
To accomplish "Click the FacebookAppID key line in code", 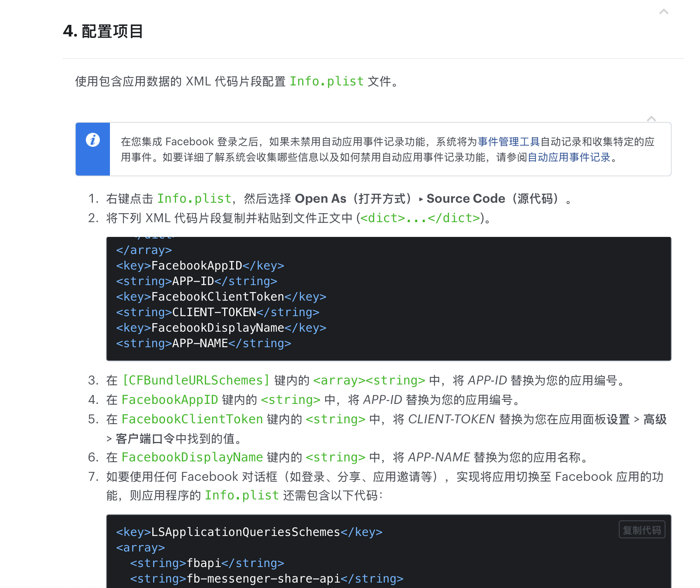I will coord(200,266).
